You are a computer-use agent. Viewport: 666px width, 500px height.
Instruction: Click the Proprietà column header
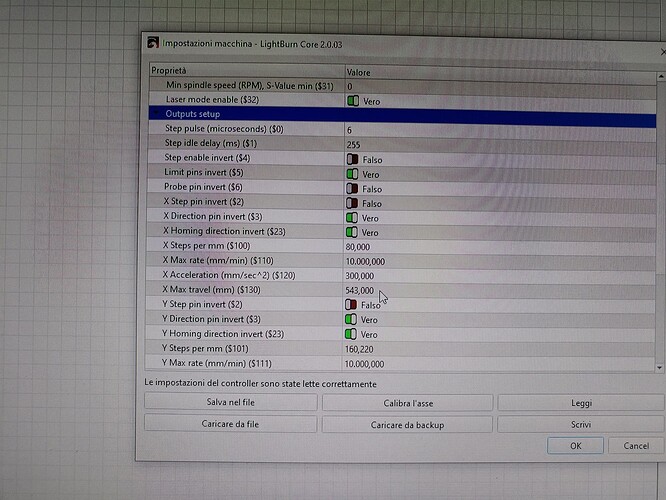point(245,71)
